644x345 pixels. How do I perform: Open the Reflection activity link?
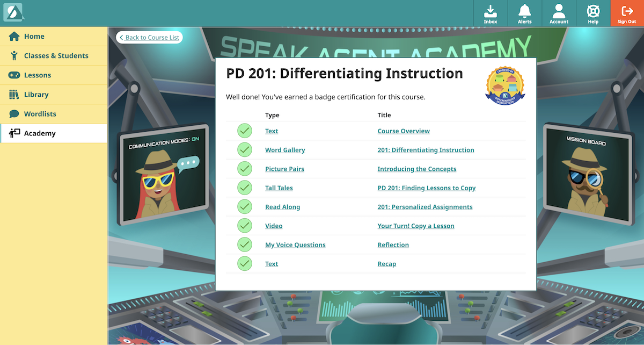[x=393, y=245]
